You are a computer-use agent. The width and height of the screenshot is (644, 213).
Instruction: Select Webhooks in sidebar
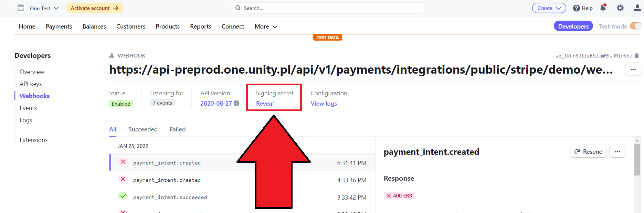pos(35,96)
